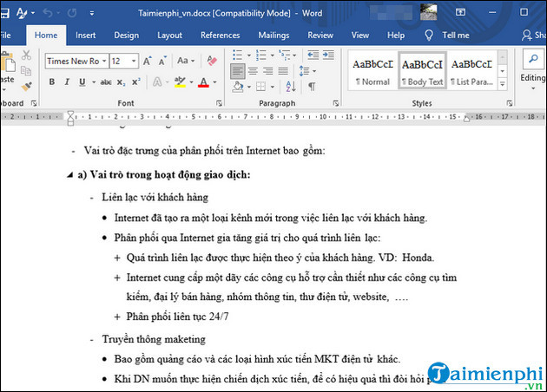Toggle Align Right paragraph alignment
The height and width of the screenshot is (392, 547).
point(268,71)
